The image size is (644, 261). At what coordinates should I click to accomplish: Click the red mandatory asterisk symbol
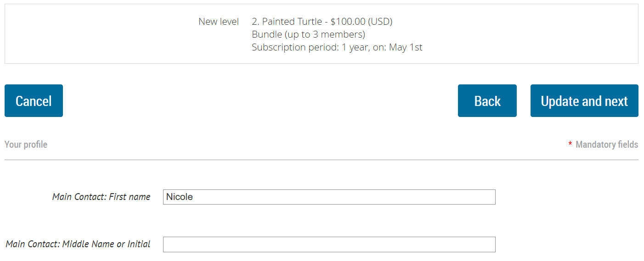point(570,145)
